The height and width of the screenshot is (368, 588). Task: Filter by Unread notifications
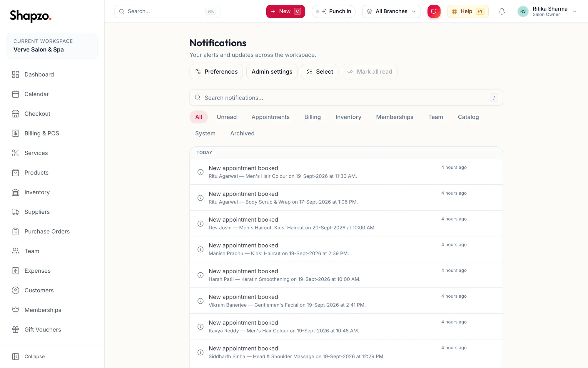(x=227, y=117)
